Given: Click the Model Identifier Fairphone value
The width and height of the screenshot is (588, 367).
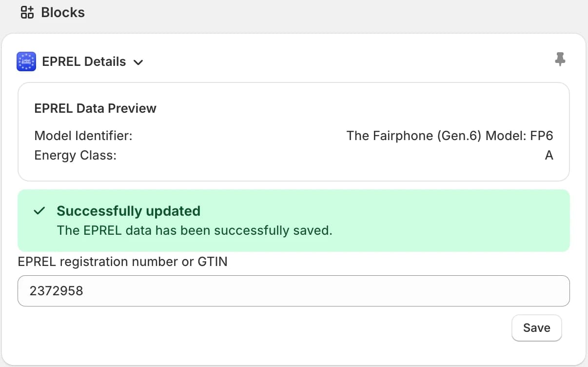Looking at the screenshot, I should click(x=450, y=136).
